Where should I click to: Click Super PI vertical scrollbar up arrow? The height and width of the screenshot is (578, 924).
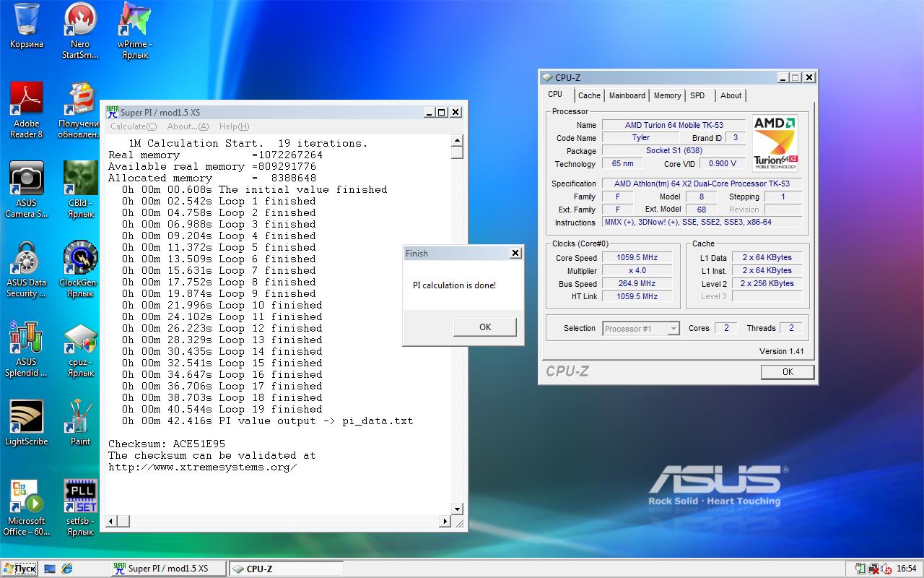[x=457, y=140]
